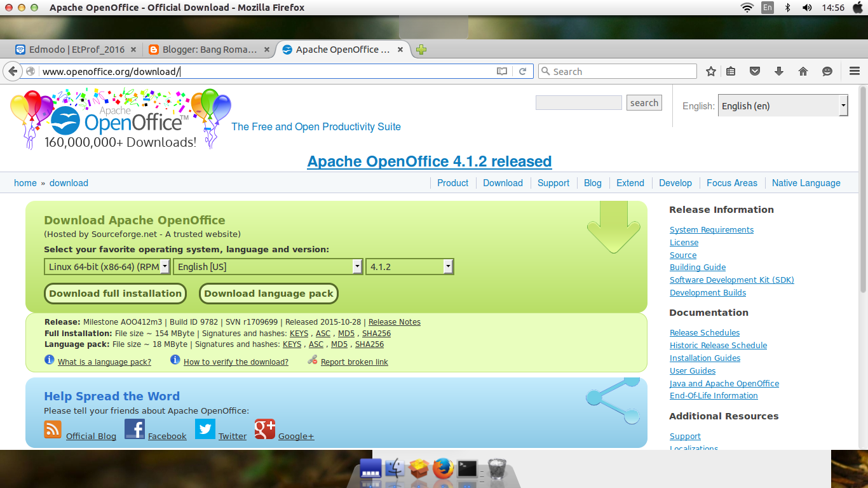868x488 pixels.
Task: Close the Apache OpenOffice tab
Action: point(400,50)
